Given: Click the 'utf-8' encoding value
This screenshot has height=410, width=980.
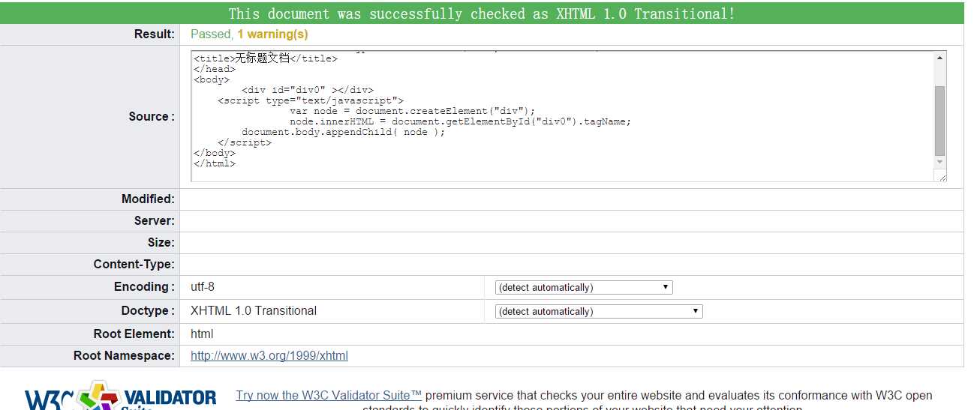Looking at the screenshot, I should [x=203, y=287].
